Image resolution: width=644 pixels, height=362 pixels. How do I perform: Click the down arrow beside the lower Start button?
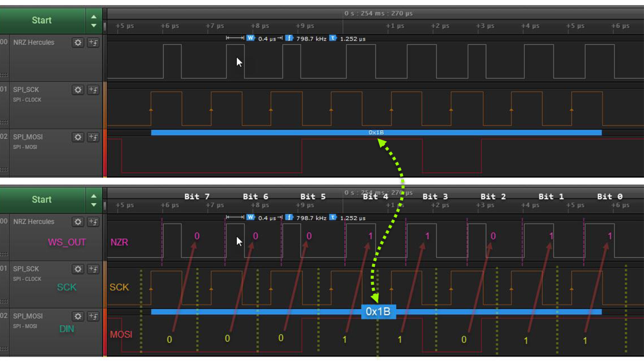94,205
